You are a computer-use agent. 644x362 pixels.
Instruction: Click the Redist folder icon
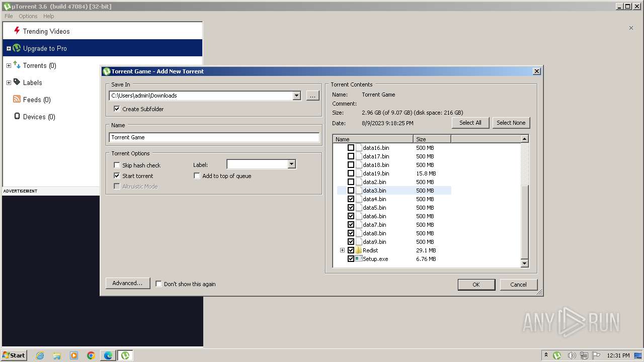point(359,250)
